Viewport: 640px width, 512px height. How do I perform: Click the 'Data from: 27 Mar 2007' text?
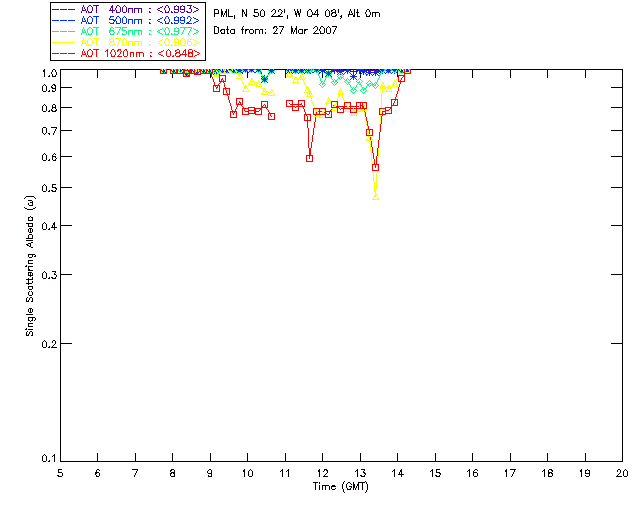(275, 30)
